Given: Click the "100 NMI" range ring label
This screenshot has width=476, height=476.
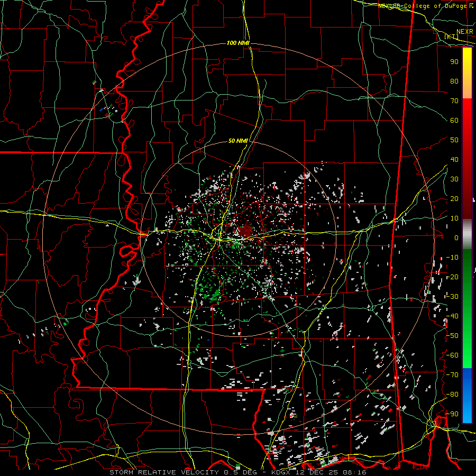Looking at the screenshot, I should click(238, 43).
